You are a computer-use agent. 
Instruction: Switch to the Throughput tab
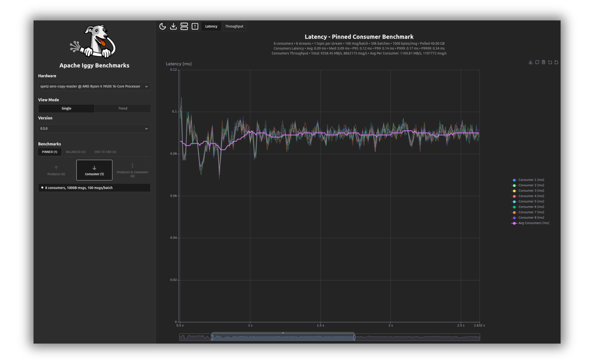point(234,26)
